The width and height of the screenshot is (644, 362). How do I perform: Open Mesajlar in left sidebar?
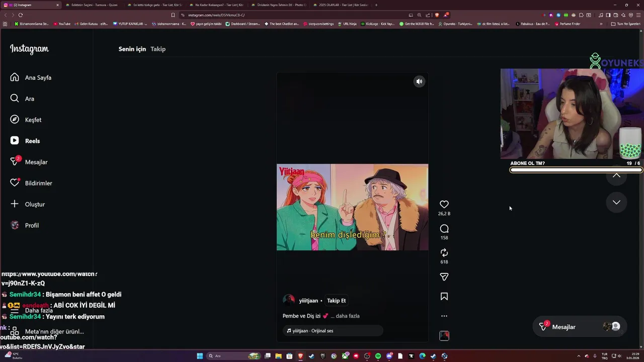pyautogui.click(x=29, y=162)
